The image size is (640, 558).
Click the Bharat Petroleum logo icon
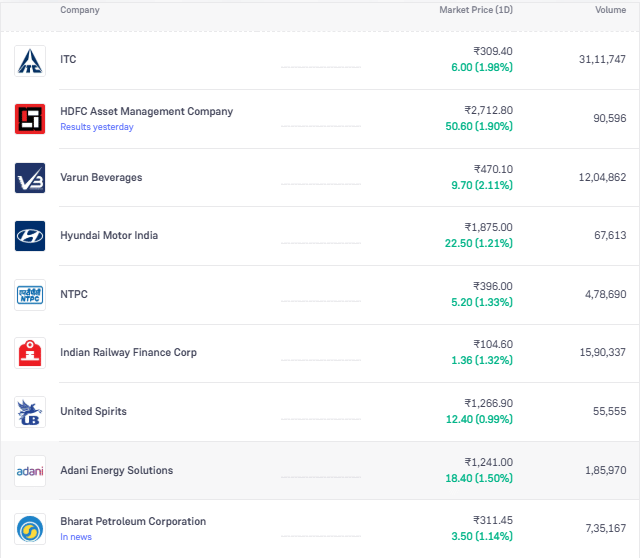point(30,529)
